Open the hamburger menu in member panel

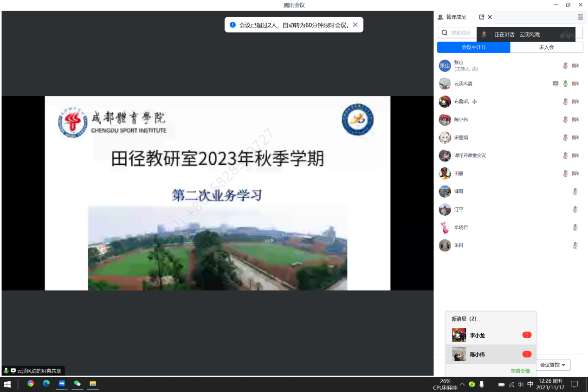click(580, 17)
